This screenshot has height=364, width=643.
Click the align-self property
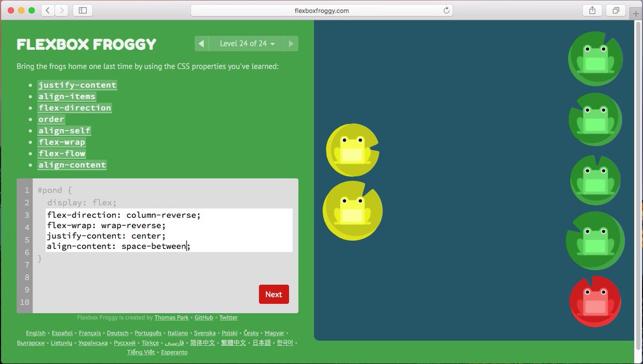tap(64, 131)
